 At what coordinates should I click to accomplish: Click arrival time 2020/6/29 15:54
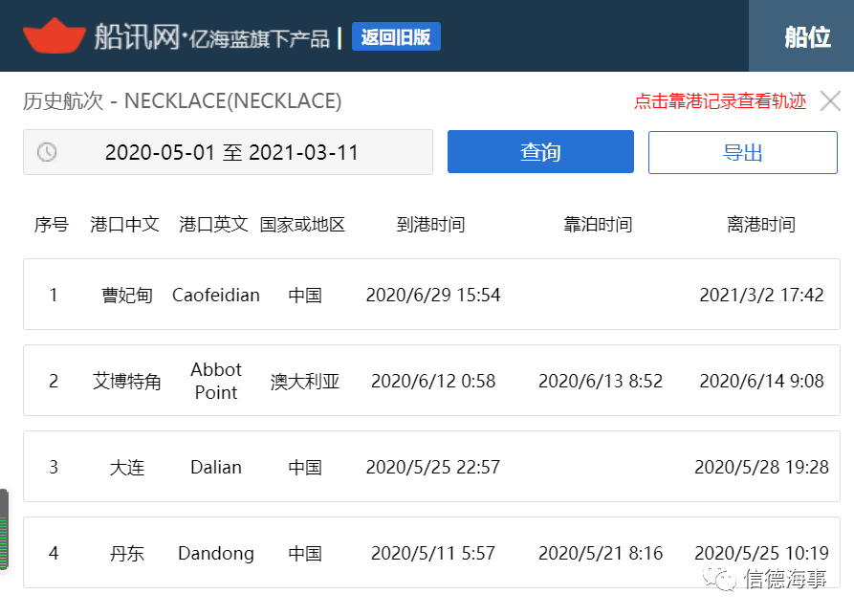coord(433,295)
